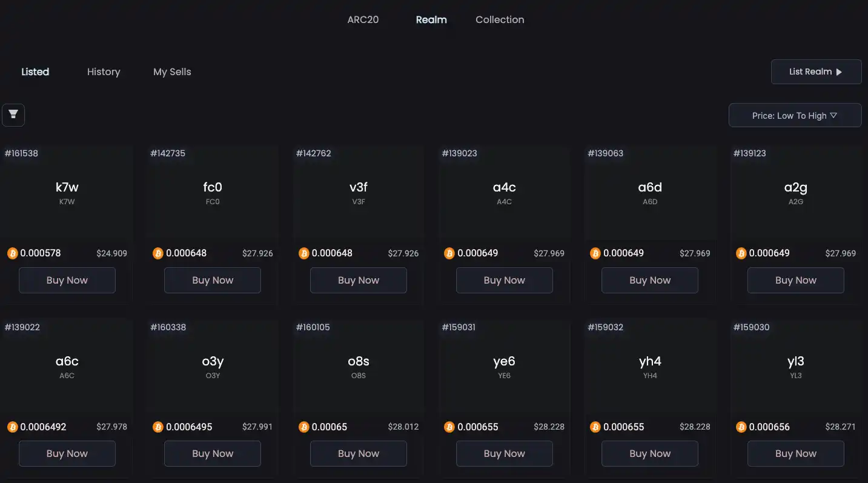Click Buy Now for realm o8s
This screenshot has height=483, width=868.
[359, 453]
